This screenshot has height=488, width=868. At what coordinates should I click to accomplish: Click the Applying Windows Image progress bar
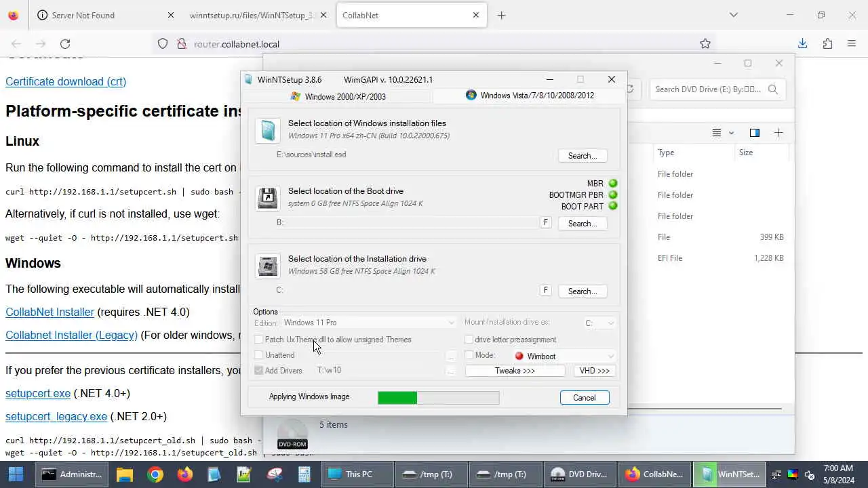click(439, 398)
